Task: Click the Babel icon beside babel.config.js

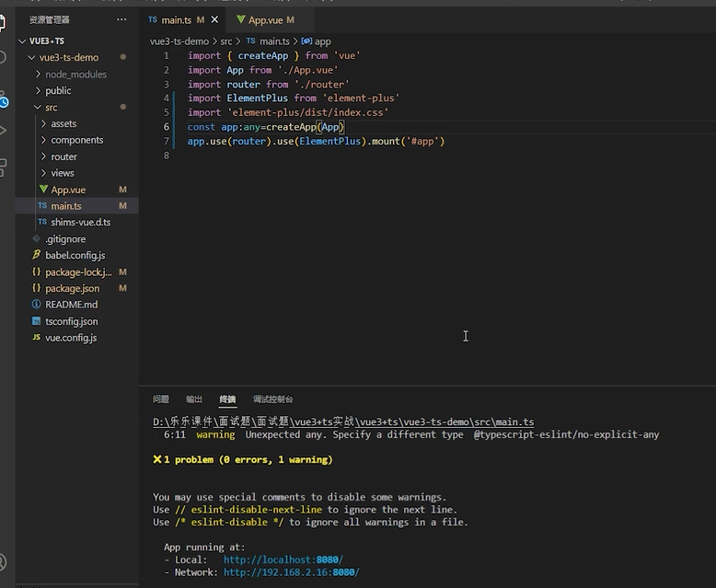Action: [x=37, y=255]
